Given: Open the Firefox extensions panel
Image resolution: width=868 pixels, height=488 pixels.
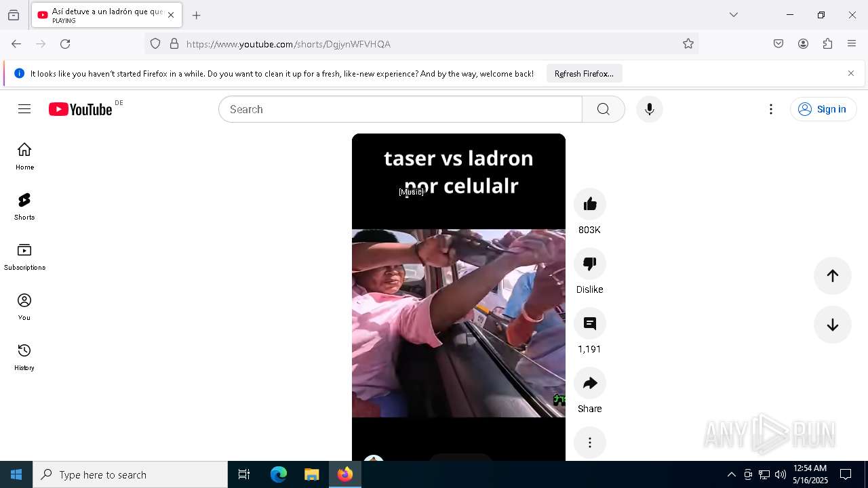Looking at the screenshot, I should [827, 44].
